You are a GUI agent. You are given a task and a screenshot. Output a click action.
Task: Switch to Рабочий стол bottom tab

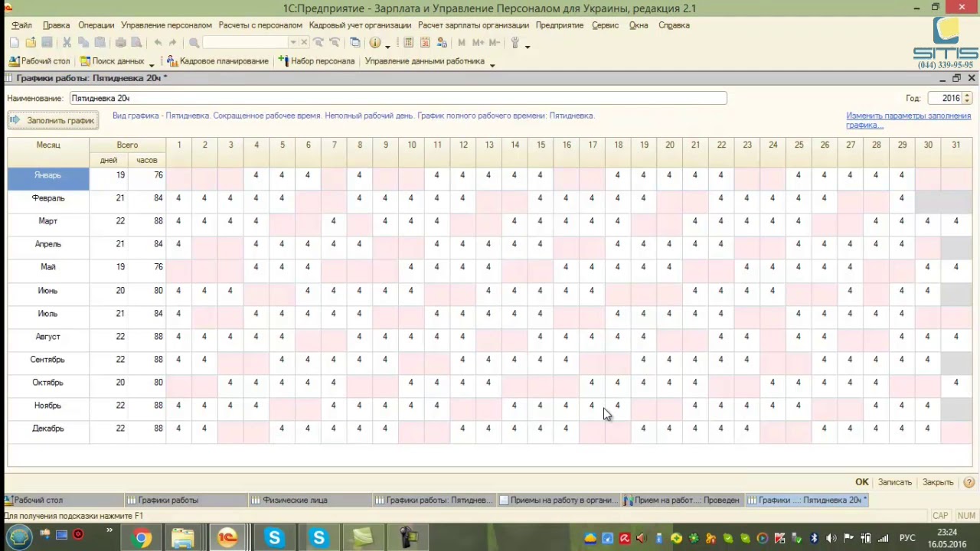coord(62,500)
